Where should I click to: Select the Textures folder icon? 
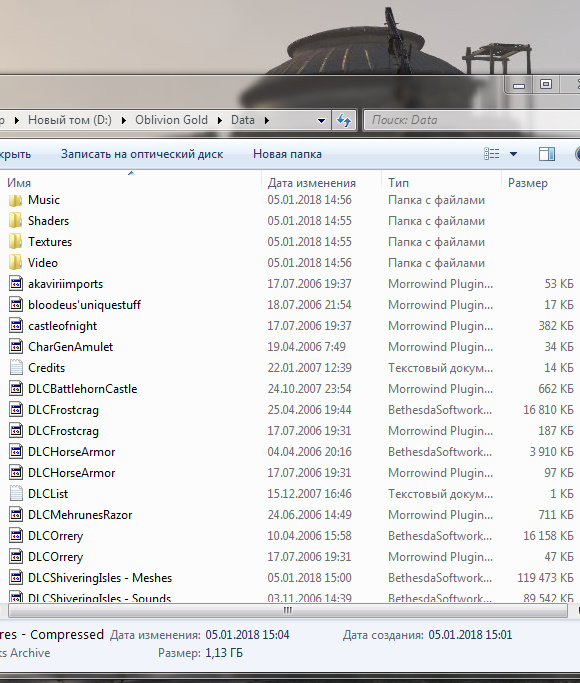pyautogui.click(x=15, y=242)
